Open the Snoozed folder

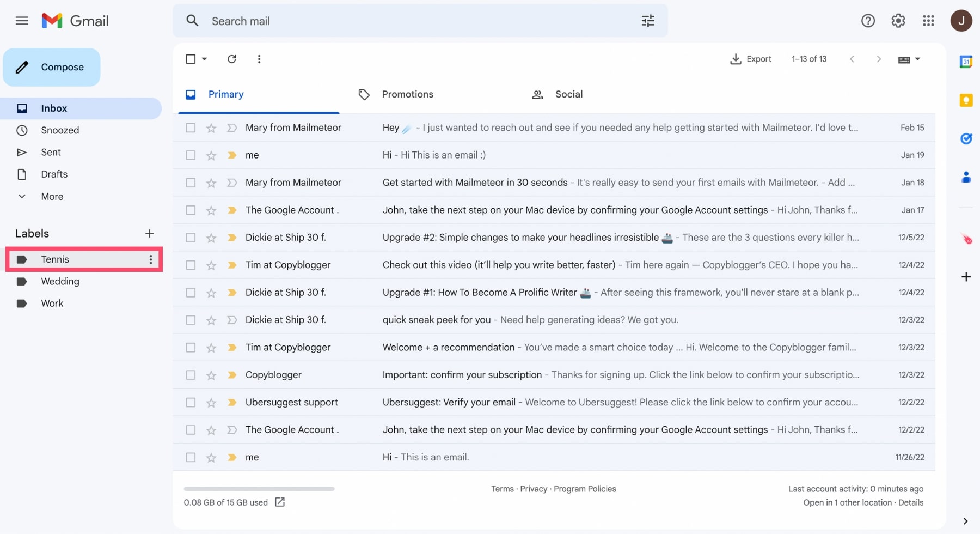coord(60,130)
